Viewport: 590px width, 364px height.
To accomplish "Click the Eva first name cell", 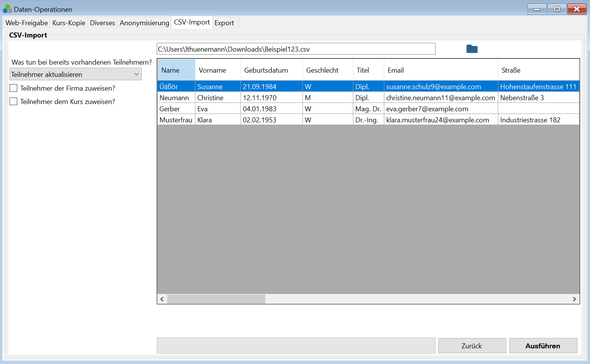I will 218,109.
